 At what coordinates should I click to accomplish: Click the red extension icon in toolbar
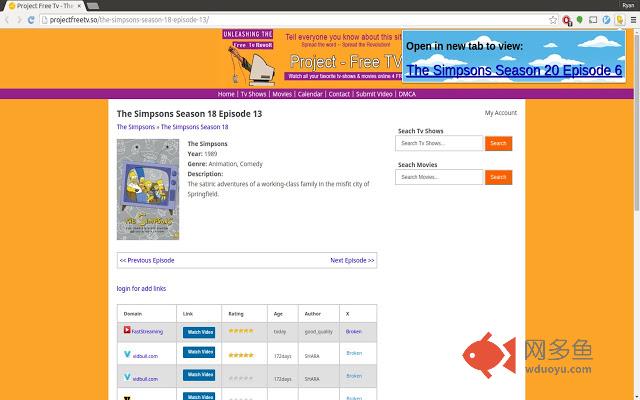[x=567, y=20]
